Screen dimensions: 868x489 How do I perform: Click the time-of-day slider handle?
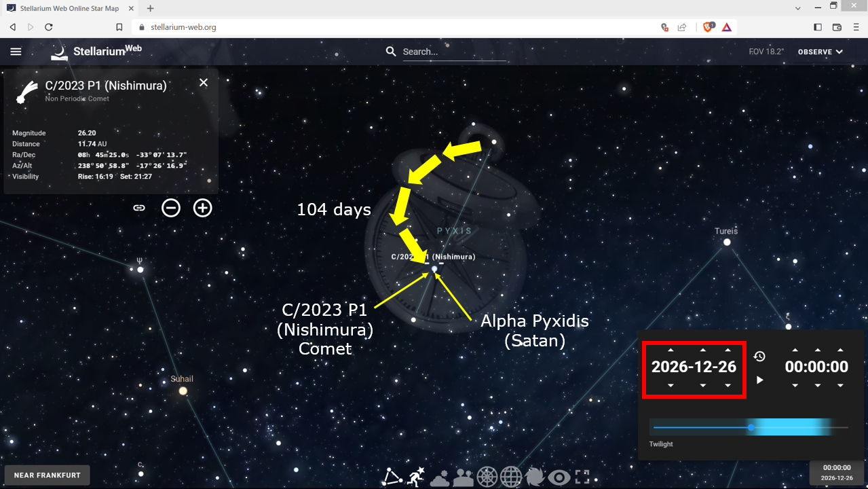pos(751,427)
